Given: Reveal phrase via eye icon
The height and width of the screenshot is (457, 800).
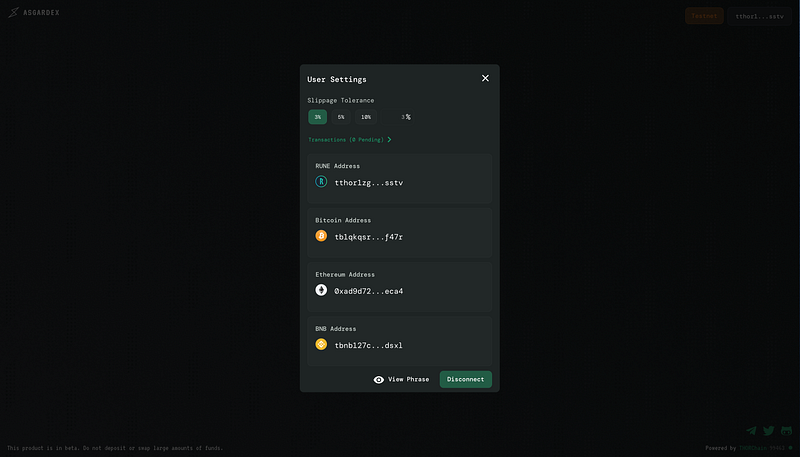Looking at the screenshot, I should point(379,379).
